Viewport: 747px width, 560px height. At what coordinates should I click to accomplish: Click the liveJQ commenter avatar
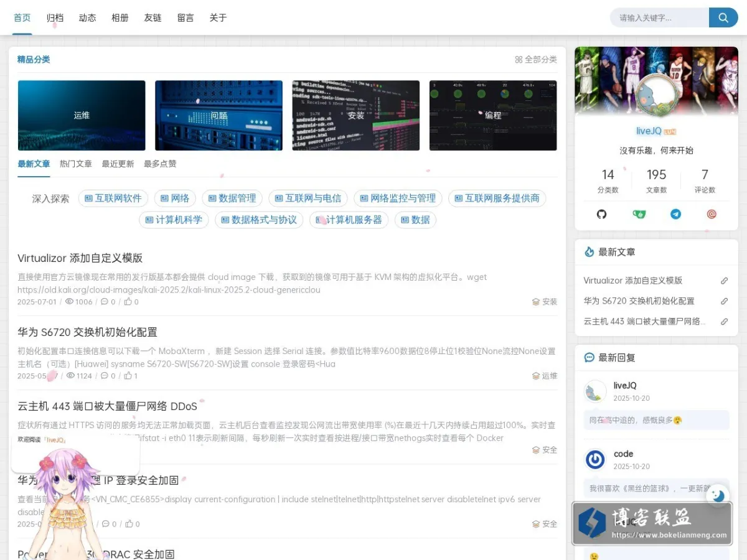596,391
